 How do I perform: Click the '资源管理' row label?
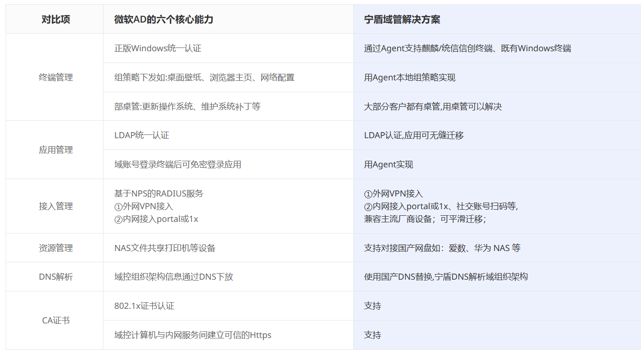point(56,248)
